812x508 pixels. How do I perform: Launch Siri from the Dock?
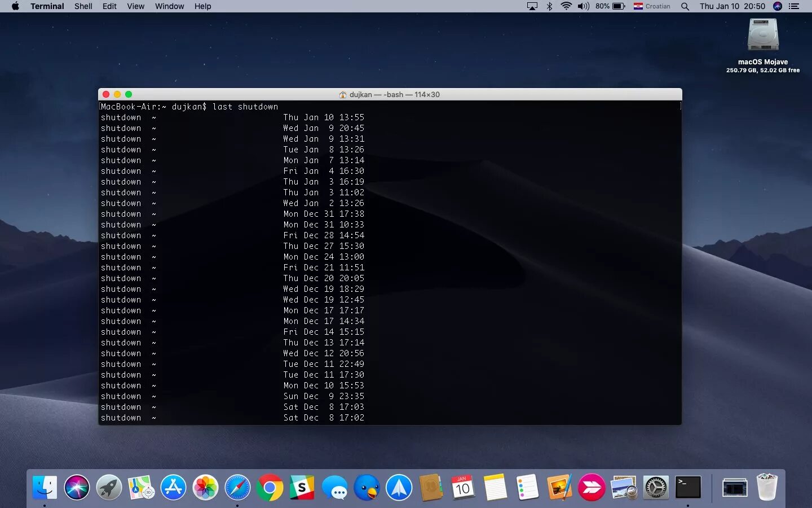click(77, 487)
